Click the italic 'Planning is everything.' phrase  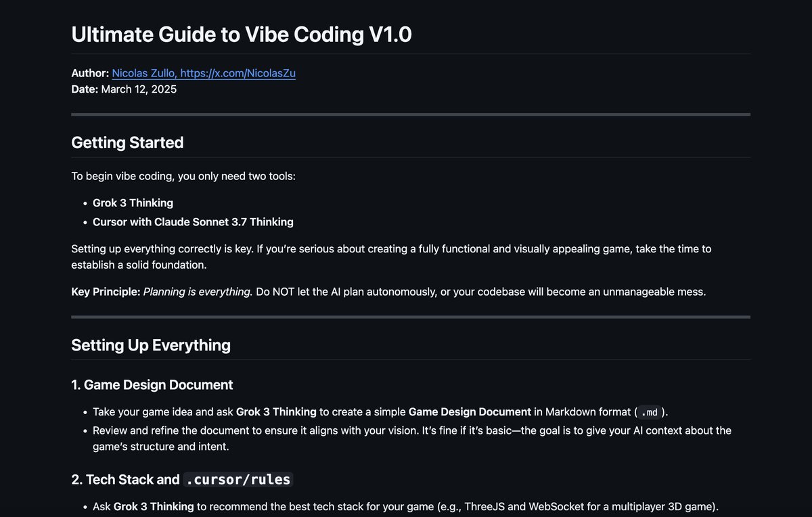[198, 292]
